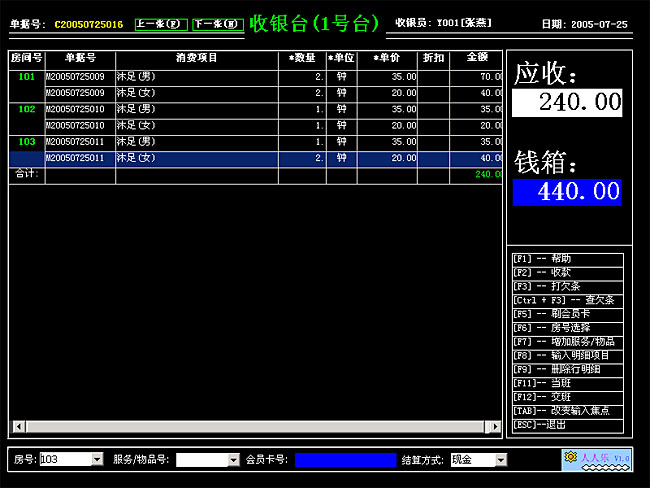Click the horizontal scrollbar right arrow
This screenshot has height=488, width=650.
tap(493, 427)
